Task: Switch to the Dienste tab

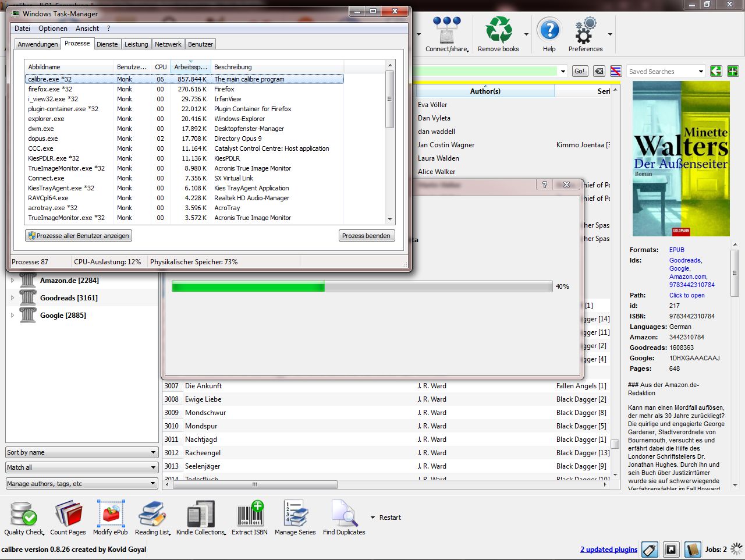Action: tap(107, 44)
